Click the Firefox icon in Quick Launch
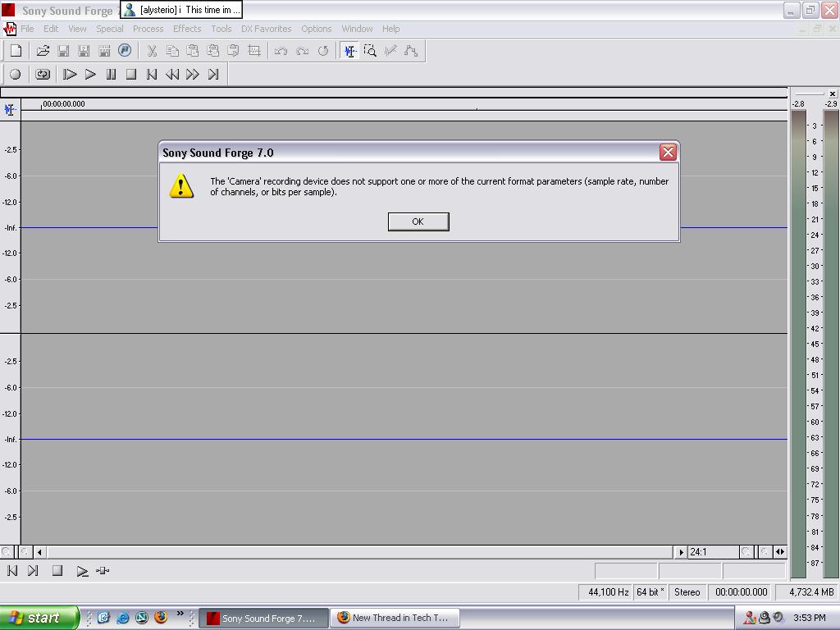 point(160,618)
